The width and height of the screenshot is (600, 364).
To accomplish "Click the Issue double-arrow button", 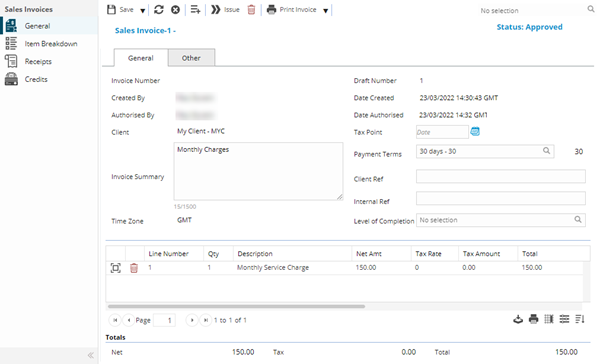I will tap(225, 10).
